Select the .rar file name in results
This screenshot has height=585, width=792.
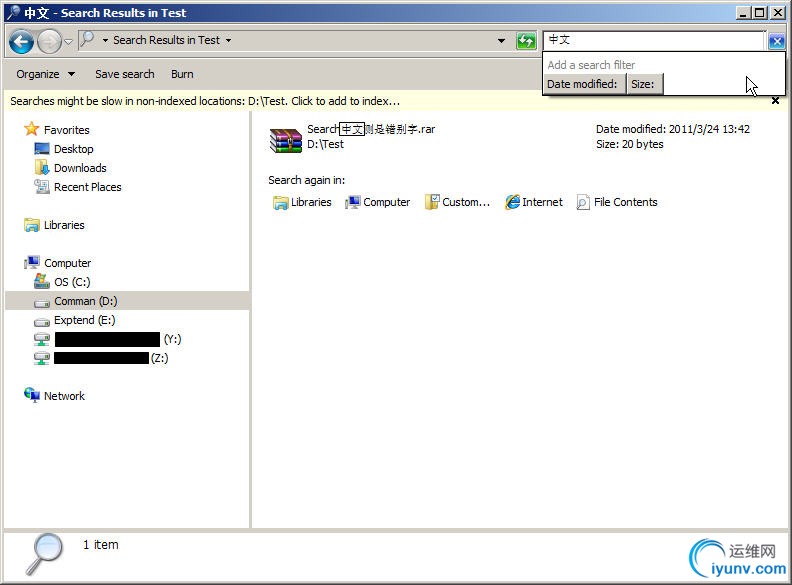click(371, 129)
